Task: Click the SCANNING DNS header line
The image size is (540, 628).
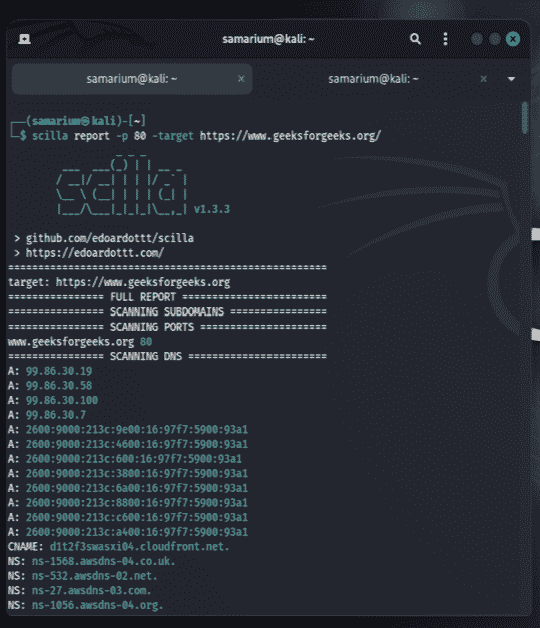Action: (x=167, y=356)
